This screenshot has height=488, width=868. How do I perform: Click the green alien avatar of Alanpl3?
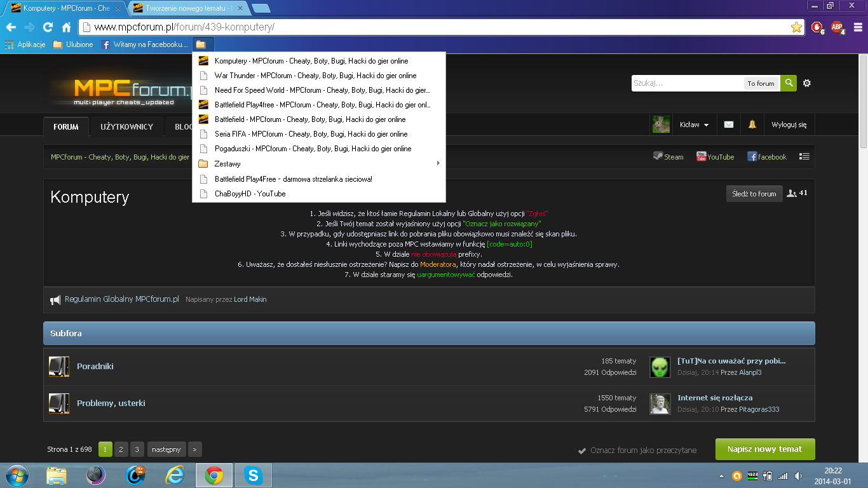pos(660,367)
